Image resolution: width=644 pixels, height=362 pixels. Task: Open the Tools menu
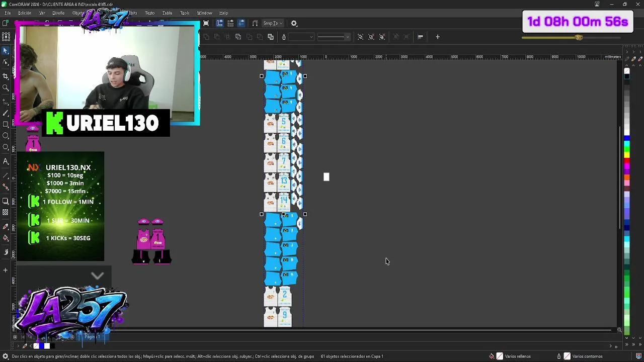[x=185, y=13]
